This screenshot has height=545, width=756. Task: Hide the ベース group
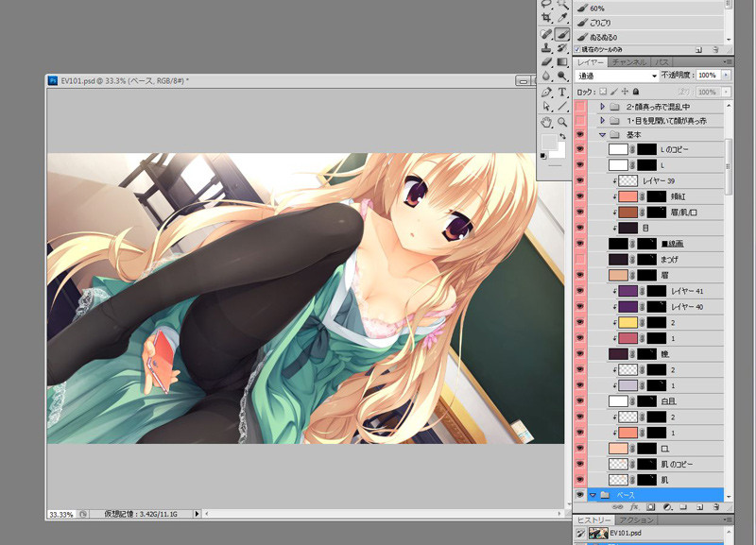click(x=580, y=495)
